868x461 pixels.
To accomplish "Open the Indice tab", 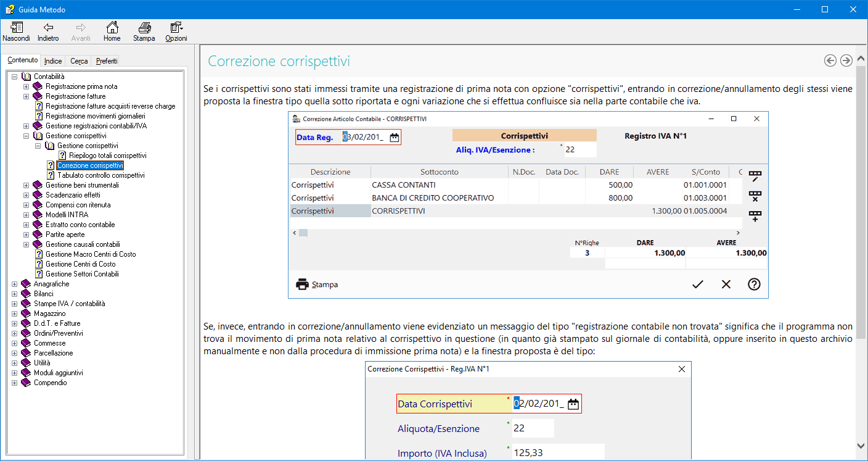I will 53,61.
